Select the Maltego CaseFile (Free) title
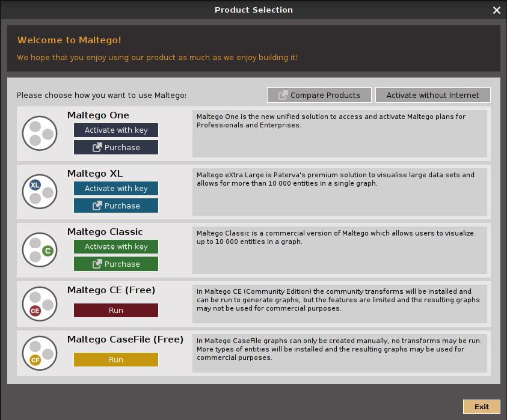507x420 pixels. [x=126, y=339]
